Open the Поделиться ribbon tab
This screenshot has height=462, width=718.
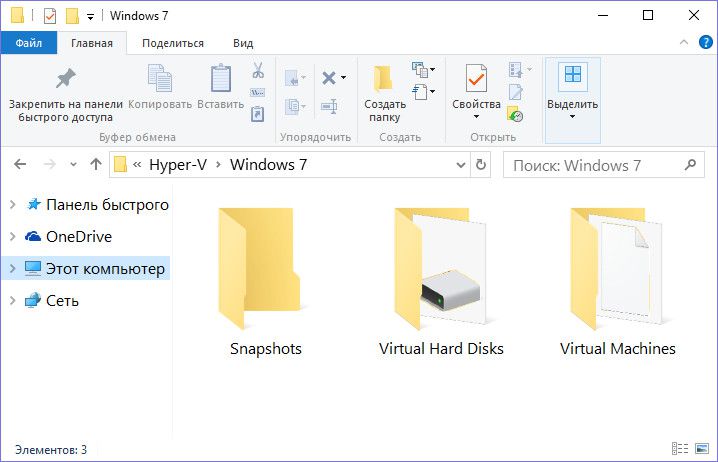click(x=173, y=43)
